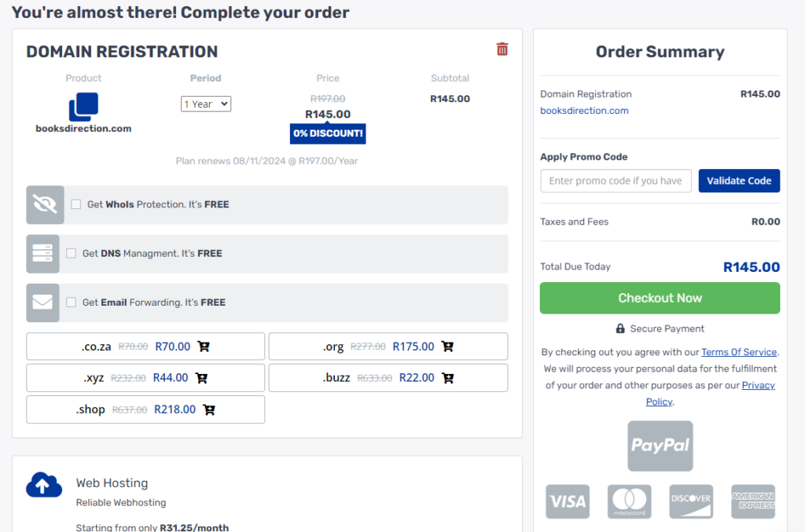Screen dimensions: 805x532
Task: Enable free WhoIs Protection checkbox
Action: (76, 204)
